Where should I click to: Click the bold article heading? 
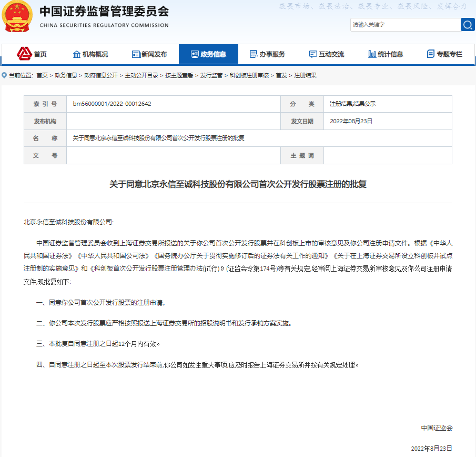(x=238, y=184)
